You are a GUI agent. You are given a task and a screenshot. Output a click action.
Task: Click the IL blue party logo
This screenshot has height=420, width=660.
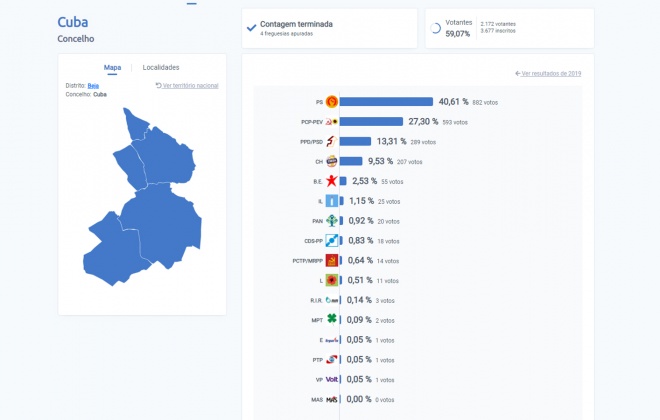click(332, 201)
